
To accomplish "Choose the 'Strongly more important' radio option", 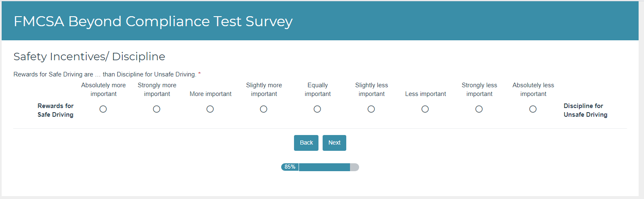I will point(157,109).
